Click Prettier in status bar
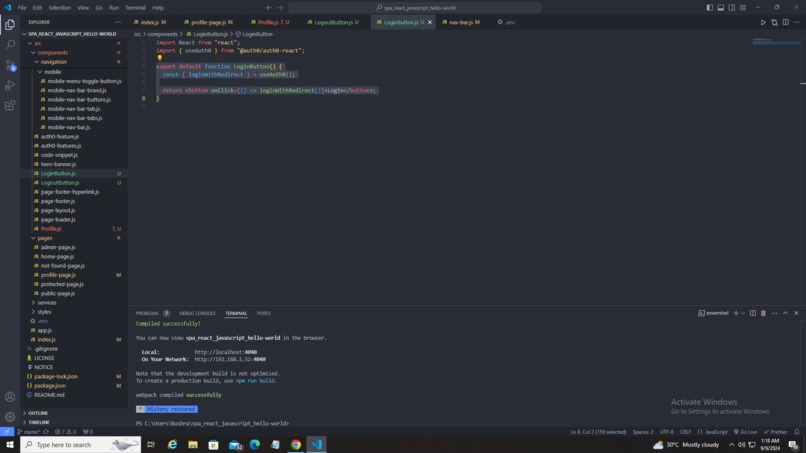Image resolution: width=806 pixels, height=453 pixels. pos(775,432)
